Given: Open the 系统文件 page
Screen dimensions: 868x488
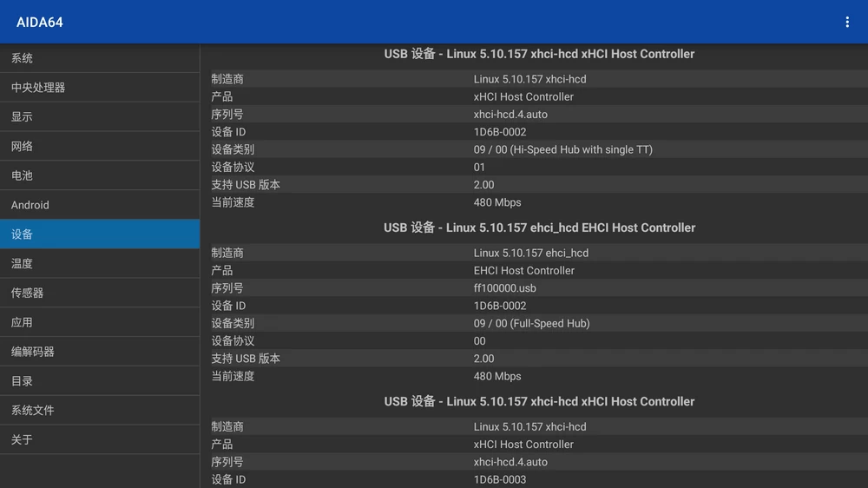Looking at the screenshot, I should coord(100,410).
